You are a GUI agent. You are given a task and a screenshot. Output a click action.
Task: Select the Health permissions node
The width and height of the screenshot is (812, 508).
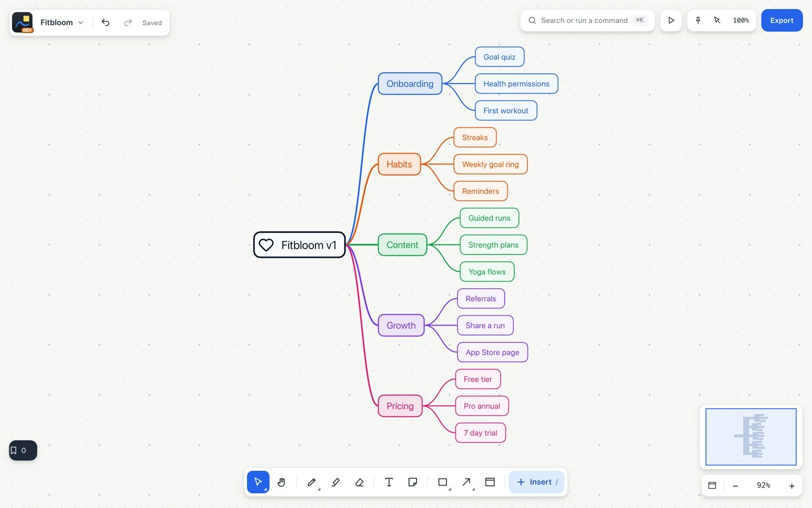[x=516, y=84]
